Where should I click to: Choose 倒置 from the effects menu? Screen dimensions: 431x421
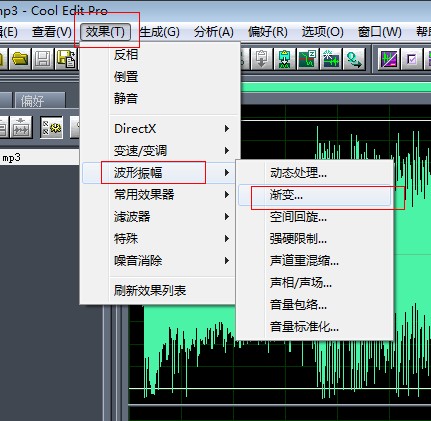159,77
